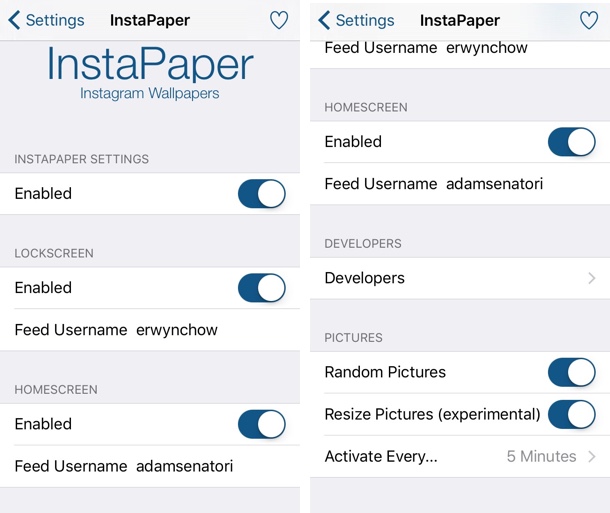Select INSTAPAPER SETTINGS section header
This screenshot has width=610, height=513.
(82, 159)
